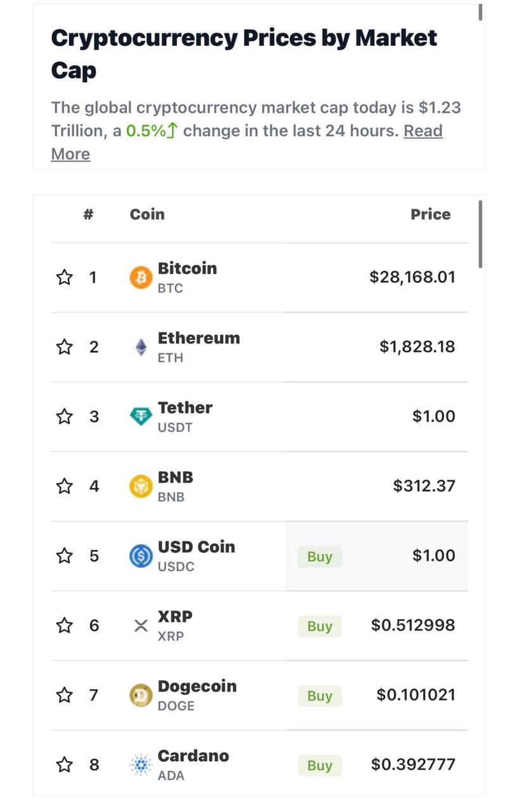Click the Tether logo icon
The image size is (519, 812).
(141, 417)
